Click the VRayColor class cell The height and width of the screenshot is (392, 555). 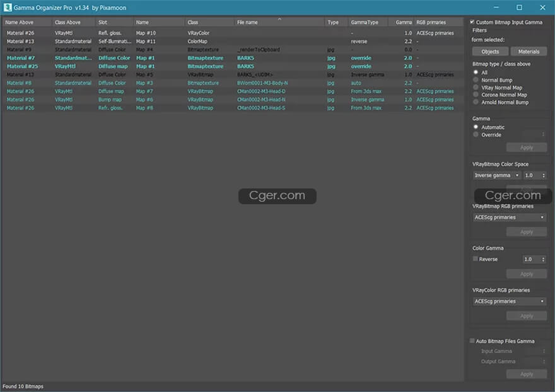click(x=199, y=33)
